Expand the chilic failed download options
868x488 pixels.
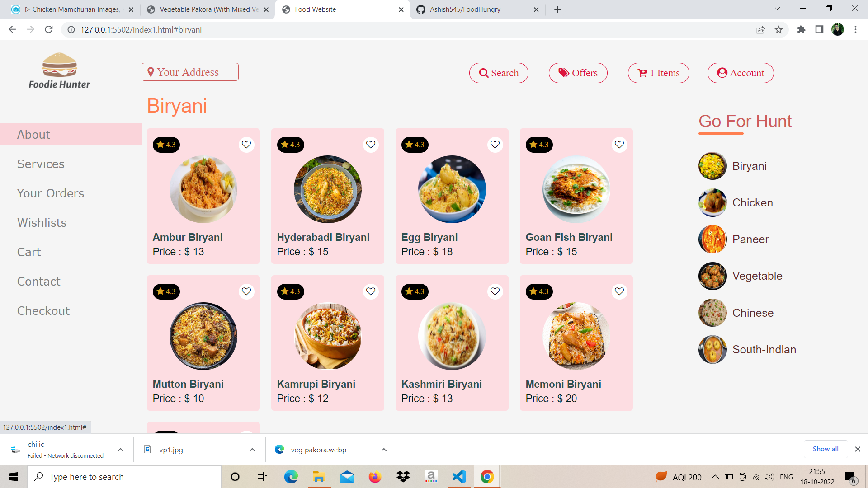pos(120,450)
